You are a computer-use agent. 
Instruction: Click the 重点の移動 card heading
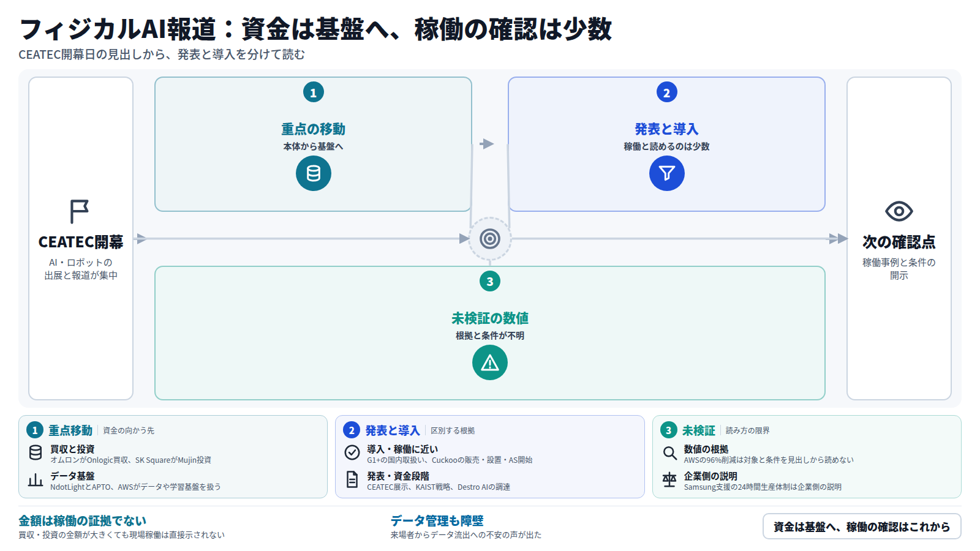(x=314, y=129)
